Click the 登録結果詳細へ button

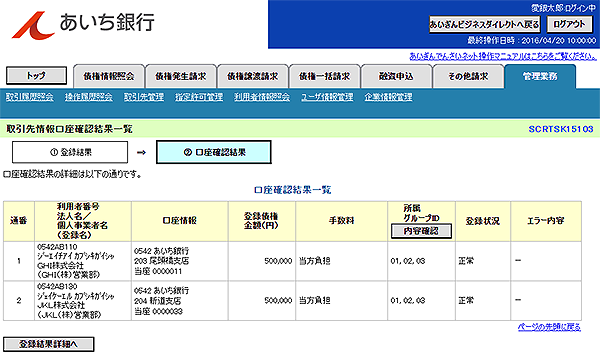(49, 344)
